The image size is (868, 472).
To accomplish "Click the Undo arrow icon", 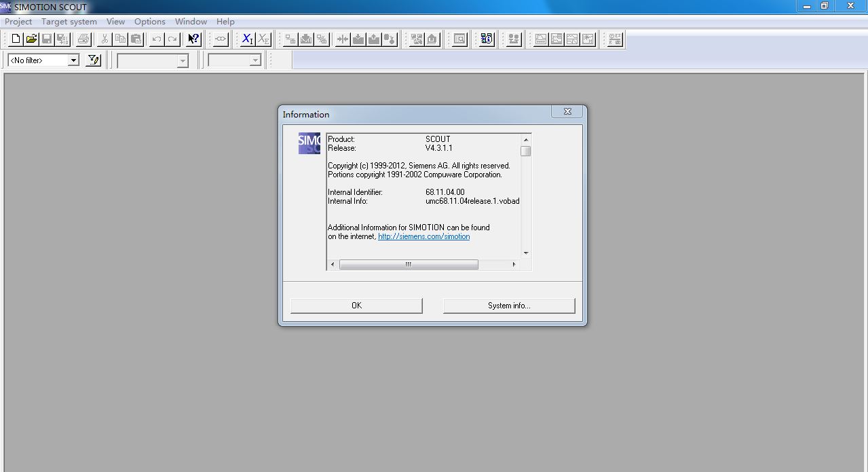I will (x=157, y=39).
